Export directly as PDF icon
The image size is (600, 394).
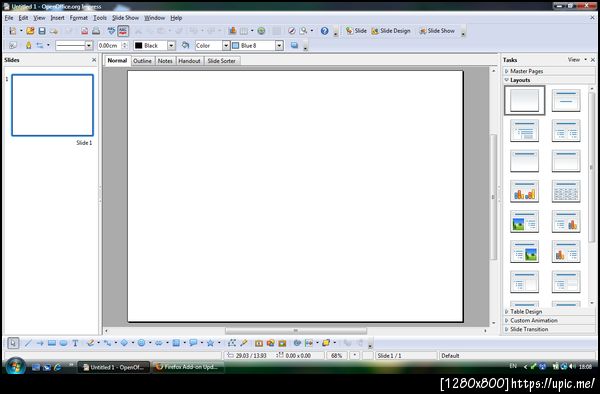pyautogui.click(x=84, y=31)
